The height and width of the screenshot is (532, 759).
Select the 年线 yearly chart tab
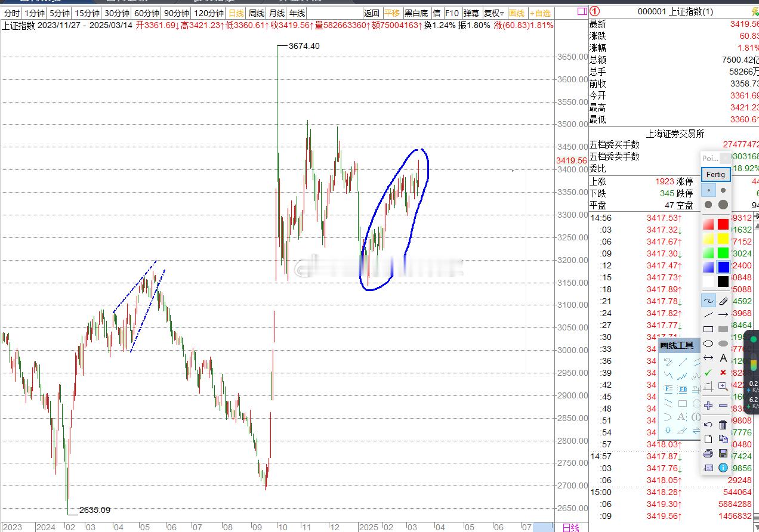(x=297, y=13)
